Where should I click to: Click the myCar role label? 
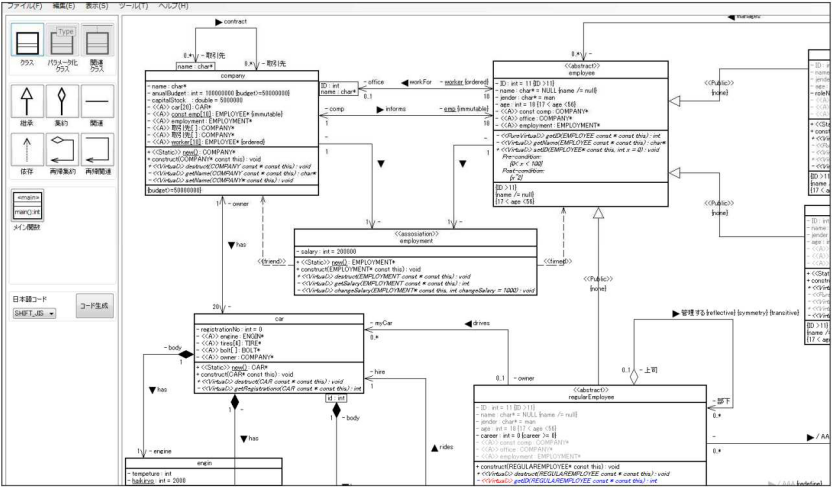click(x=381, y=323)
